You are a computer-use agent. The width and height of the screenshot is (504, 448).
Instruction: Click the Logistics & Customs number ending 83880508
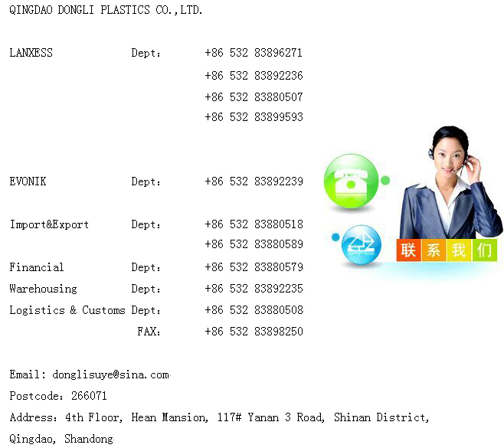pos(254,310)
